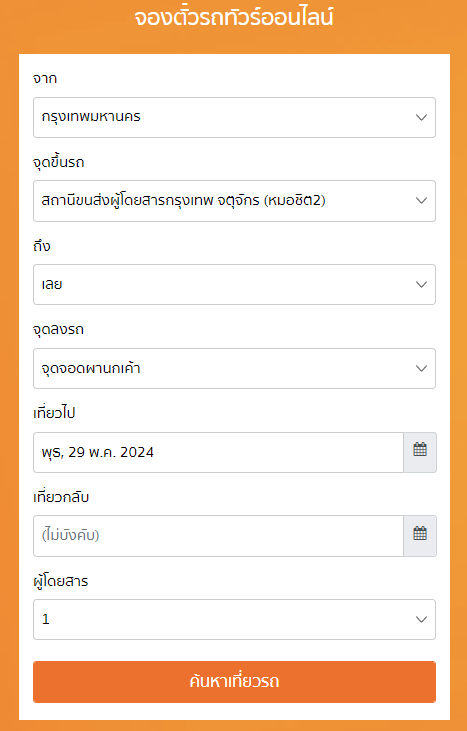This screenshot has height=731, width=467.
Task: Click the จุดขึ้นรถ field label
Action: (x=59, y=163)
